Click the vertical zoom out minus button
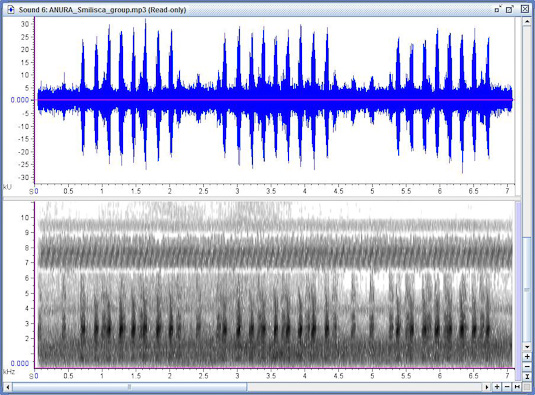Viewport: 535px width, 395px height. pyautogui.click(x=527, y=366)
